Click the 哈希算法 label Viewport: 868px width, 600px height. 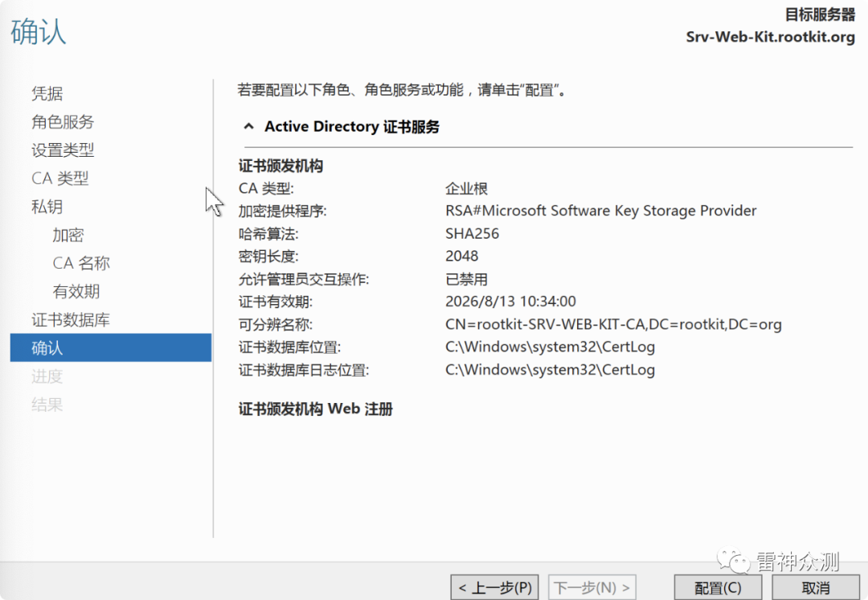[268, 234]
